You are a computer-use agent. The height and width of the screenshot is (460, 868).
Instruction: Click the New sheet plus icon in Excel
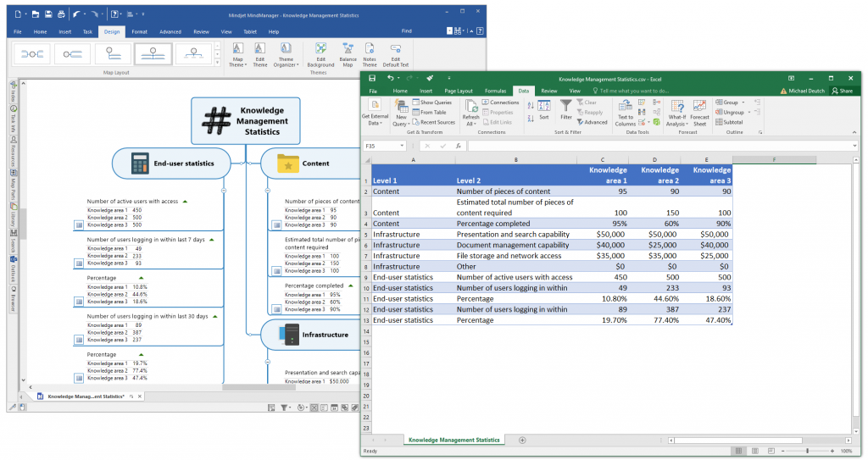[x=522, y=440]
